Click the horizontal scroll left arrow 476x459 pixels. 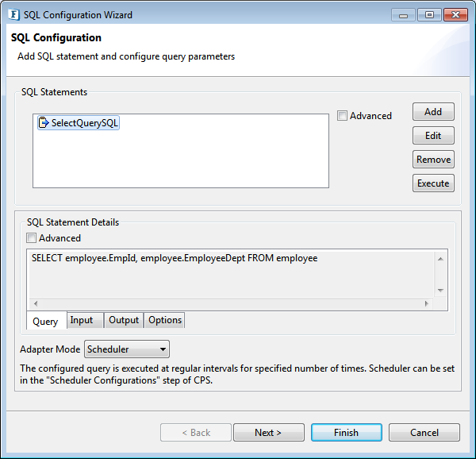pos(36,303)
